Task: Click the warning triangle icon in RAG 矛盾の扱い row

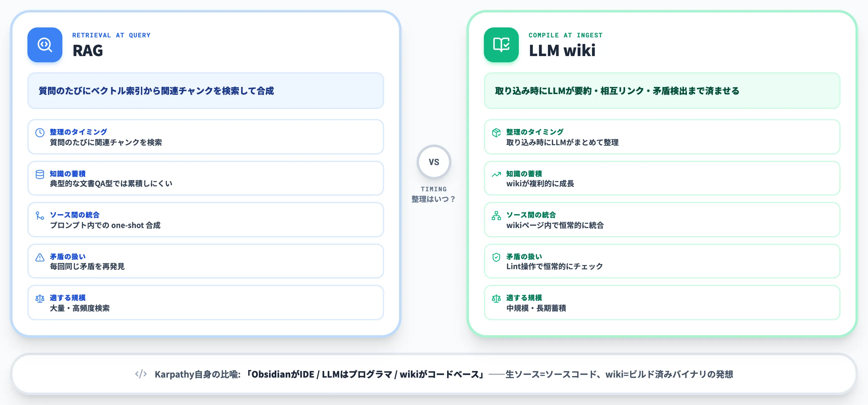Action: coord(40,257)
